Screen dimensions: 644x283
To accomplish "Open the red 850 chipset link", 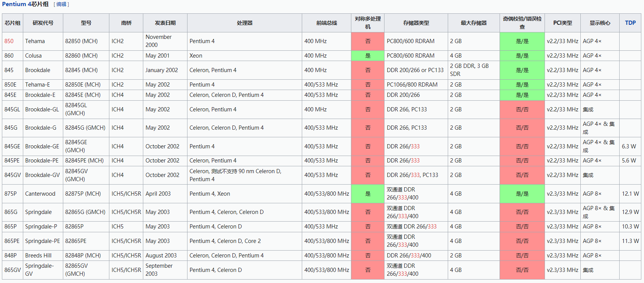I will [x=9, y=41].
